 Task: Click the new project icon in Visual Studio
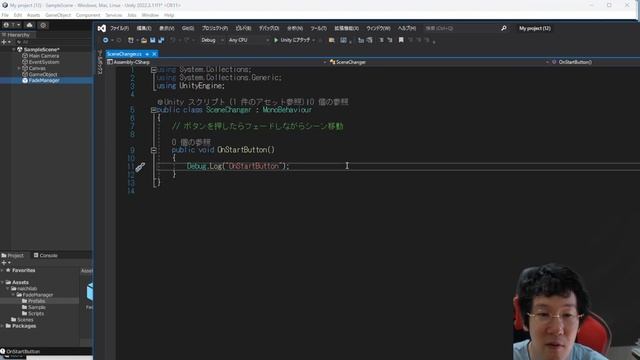point(131,40)
